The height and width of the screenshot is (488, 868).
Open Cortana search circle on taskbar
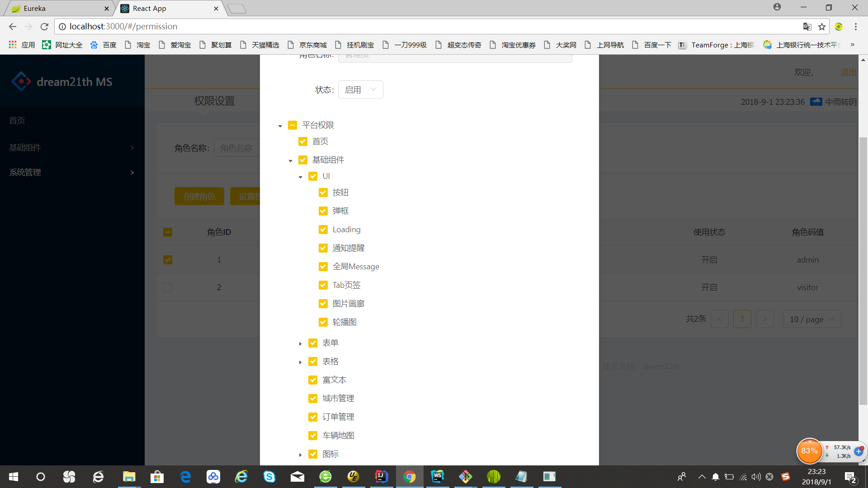(41, 477)
